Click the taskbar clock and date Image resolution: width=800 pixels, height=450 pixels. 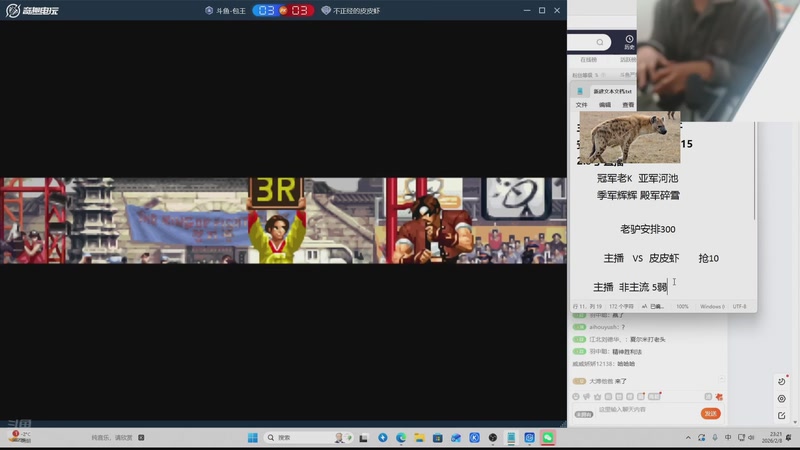[772, 437]
